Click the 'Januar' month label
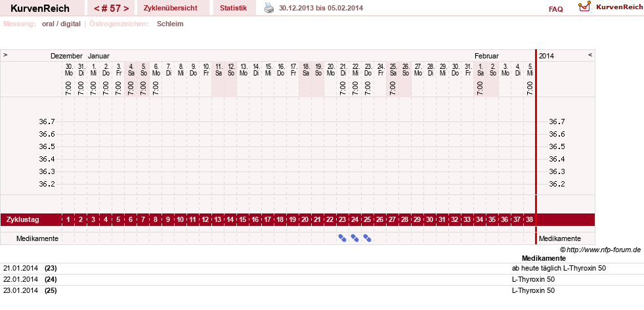The image size is (644, 310). pos(98,56)
